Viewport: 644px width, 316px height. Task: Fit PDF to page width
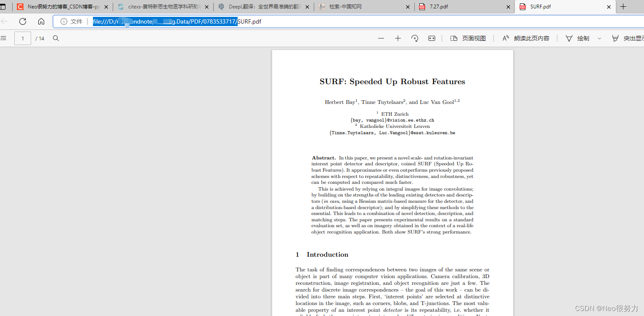pos(432,38)
